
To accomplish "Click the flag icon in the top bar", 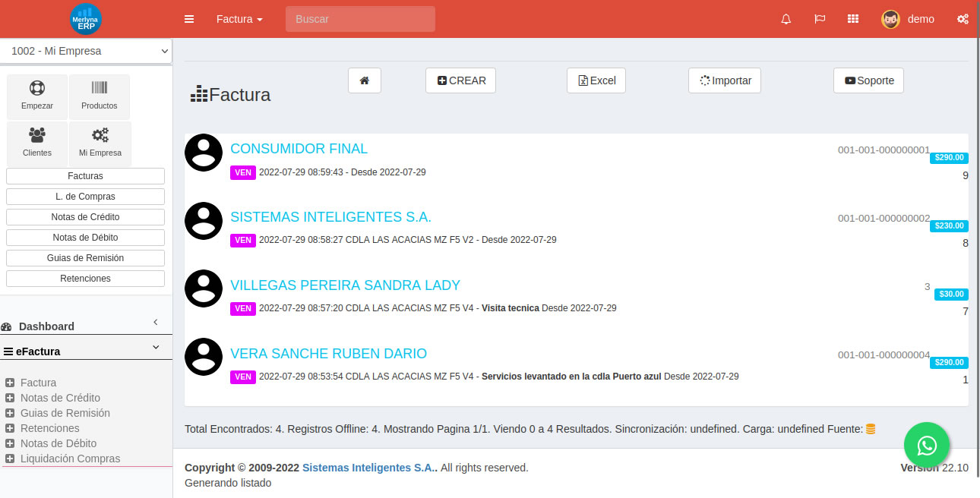I will click(x=820, y=19).
